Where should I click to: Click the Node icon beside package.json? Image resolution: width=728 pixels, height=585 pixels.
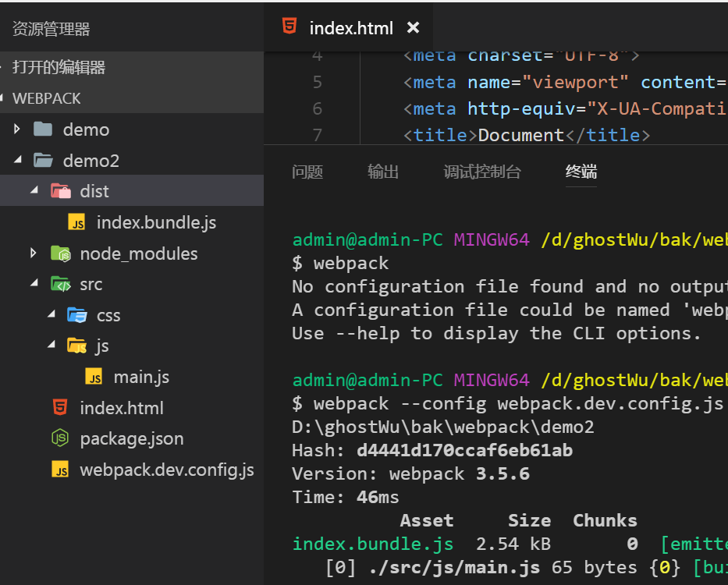(x=60, y=438)
